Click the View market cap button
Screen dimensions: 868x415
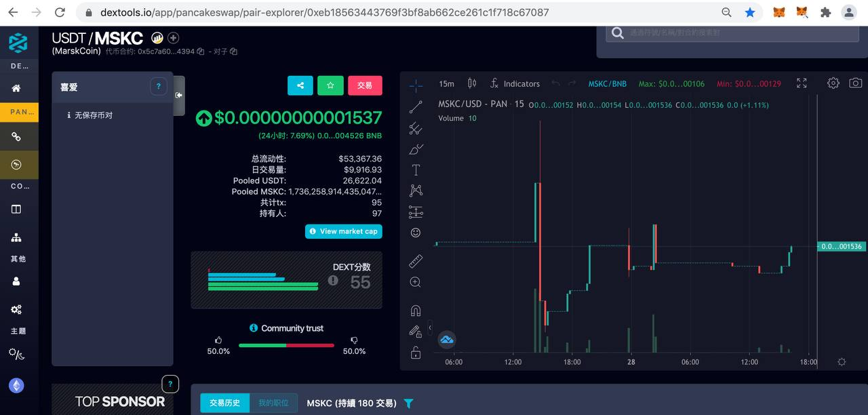point(343,231)
